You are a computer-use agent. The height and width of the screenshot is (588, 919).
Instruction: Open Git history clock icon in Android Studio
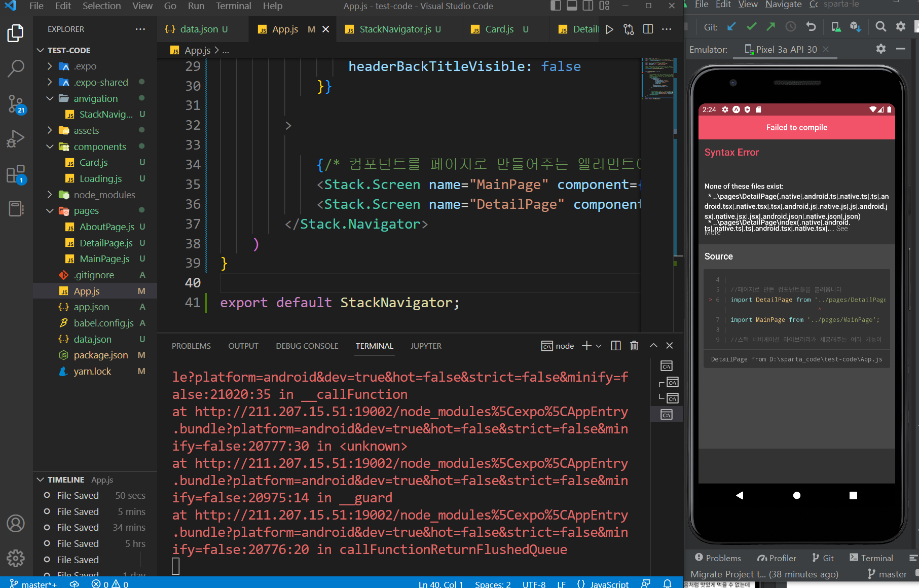pyautogui.click(x=790, y=27)
